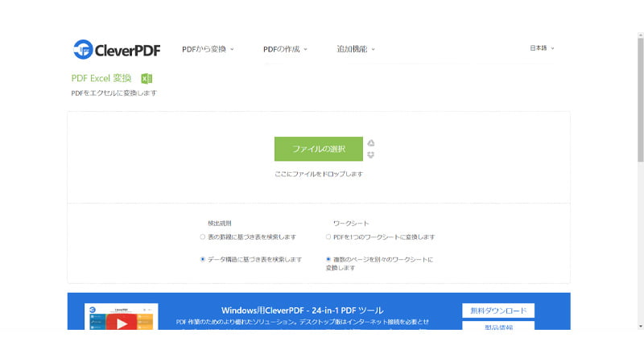Select PDFを1つのワークシートに変換します radio option
The image size is (644, 362).
coord(328,237)
